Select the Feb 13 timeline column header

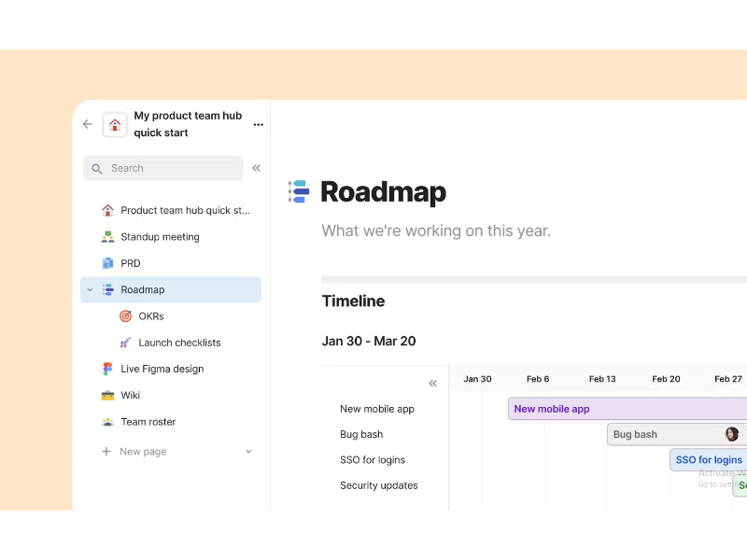(x=602, y=379)
